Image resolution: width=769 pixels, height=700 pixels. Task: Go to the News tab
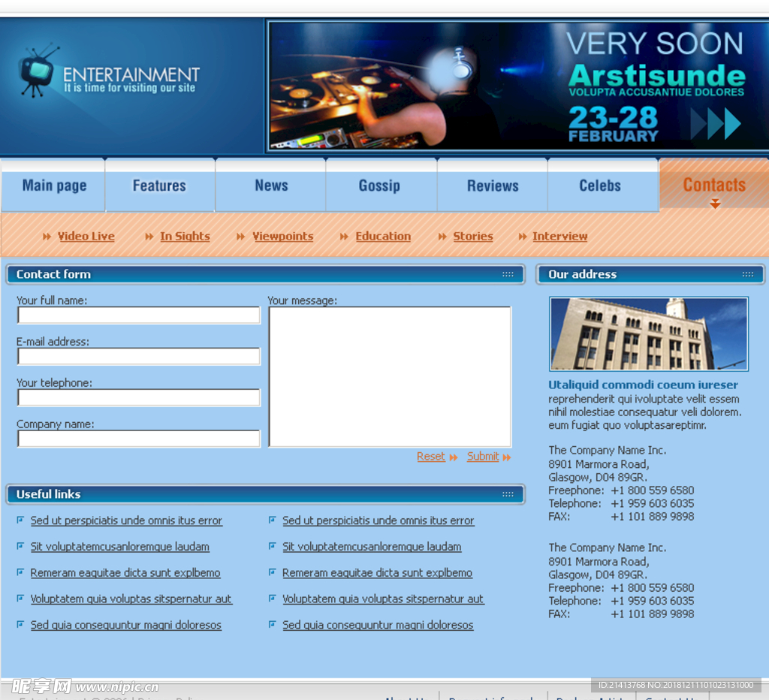point(270,186)
